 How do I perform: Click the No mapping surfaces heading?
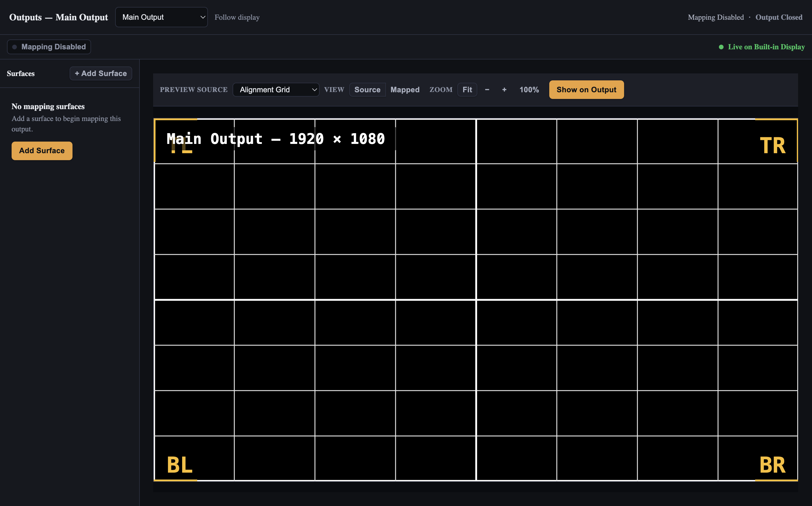click(48, 106)
